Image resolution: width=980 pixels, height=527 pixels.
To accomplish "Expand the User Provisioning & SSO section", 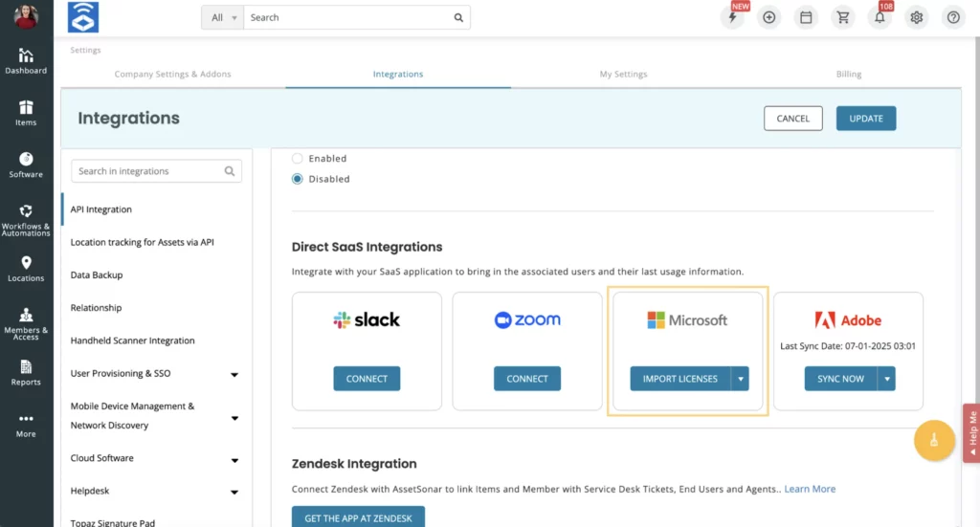I will [x=234, y=374].
